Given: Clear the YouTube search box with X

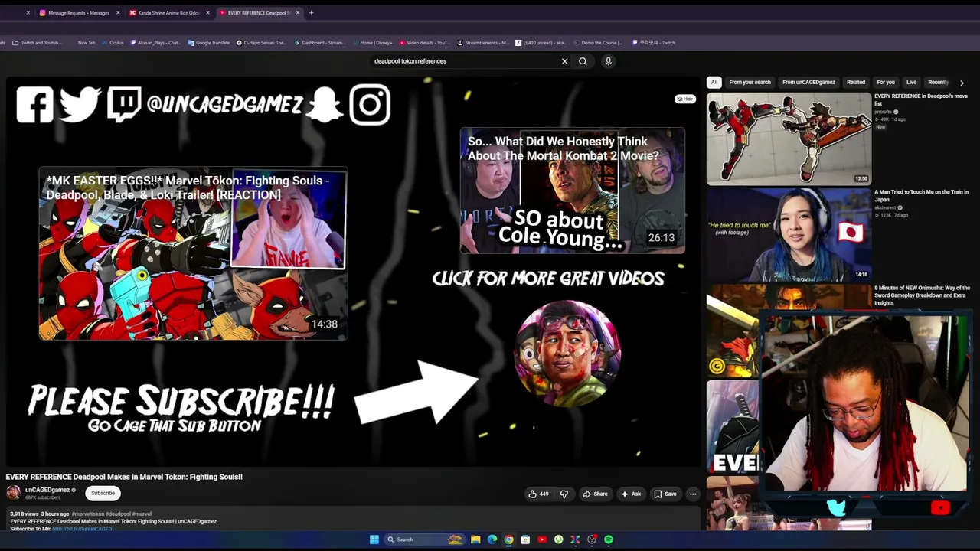Looking at the screenshot, I should 565,61.
